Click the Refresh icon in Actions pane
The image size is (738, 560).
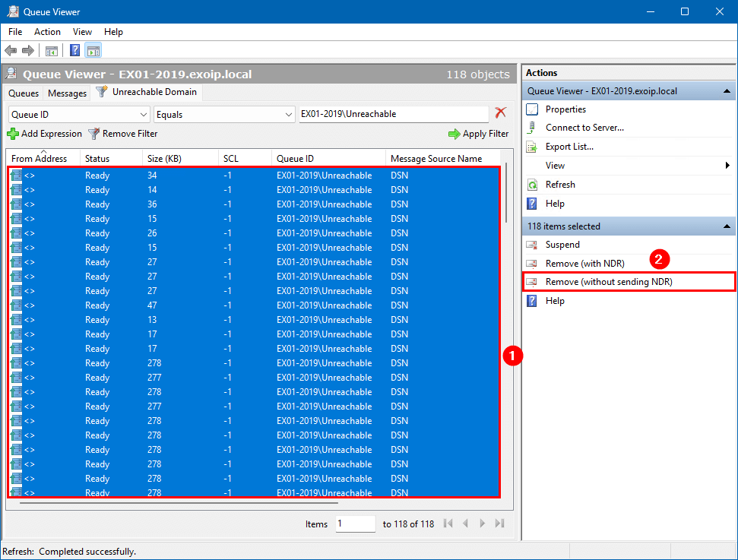coord(532,185)
